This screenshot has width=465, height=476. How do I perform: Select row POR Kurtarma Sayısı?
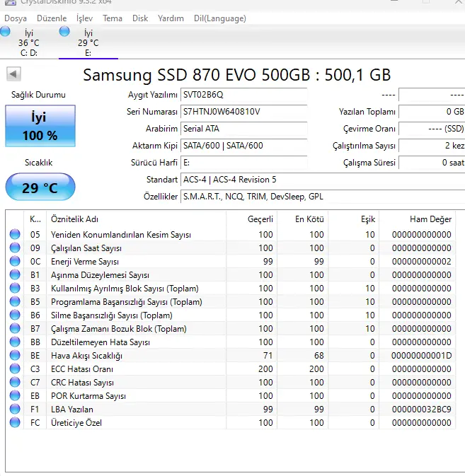(x=230, y=396)
